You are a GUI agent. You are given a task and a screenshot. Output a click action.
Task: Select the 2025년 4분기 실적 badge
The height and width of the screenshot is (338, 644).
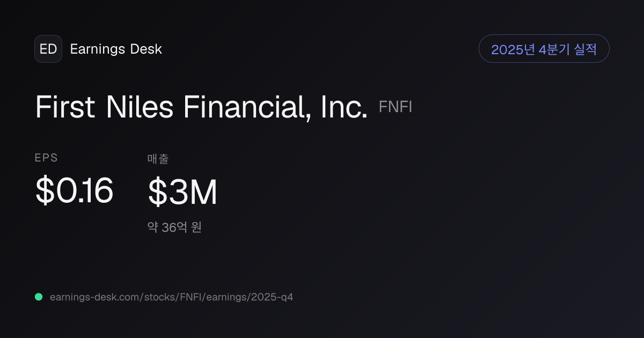click(x=544, y=49)
